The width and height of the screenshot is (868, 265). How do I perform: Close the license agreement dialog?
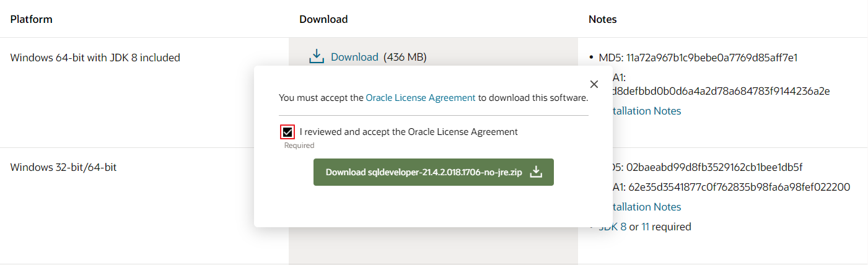(594, 84)
